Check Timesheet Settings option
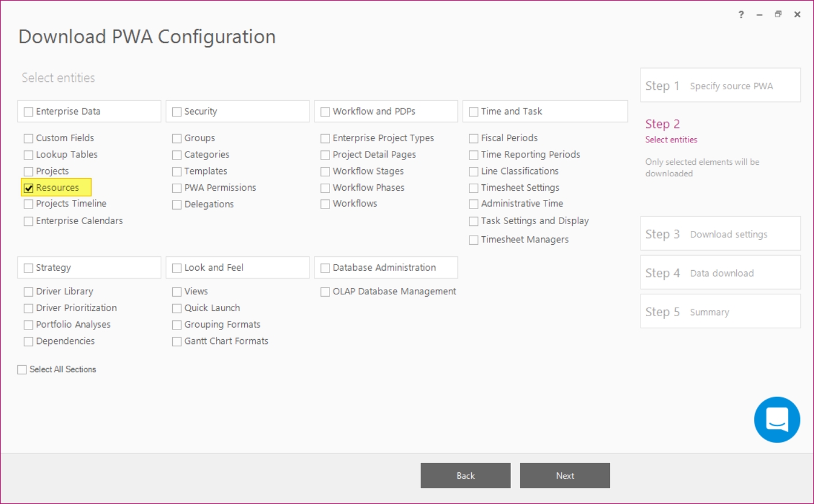Viewport: 814px width, 504px height. (474, 188)
